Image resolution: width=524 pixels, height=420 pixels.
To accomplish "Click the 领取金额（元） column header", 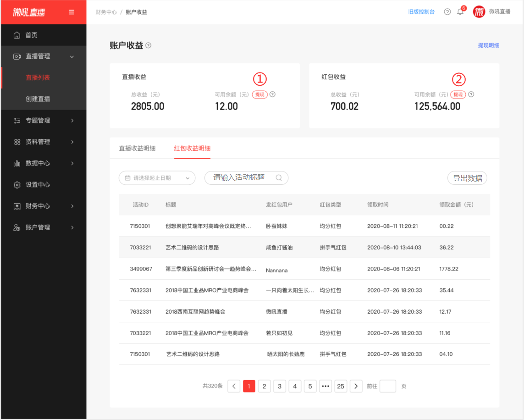I will tap(457, 205).
